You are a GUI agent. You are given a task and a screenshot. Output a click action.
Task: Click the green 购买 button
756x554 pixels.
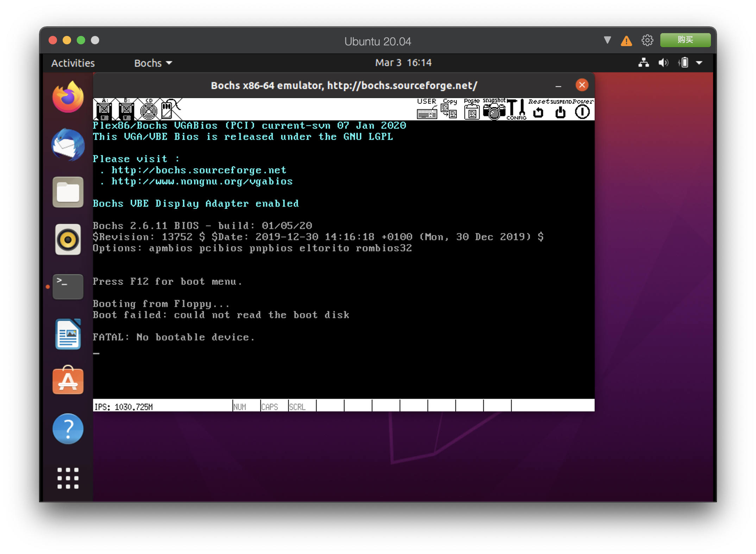click(x=685, y=40)
